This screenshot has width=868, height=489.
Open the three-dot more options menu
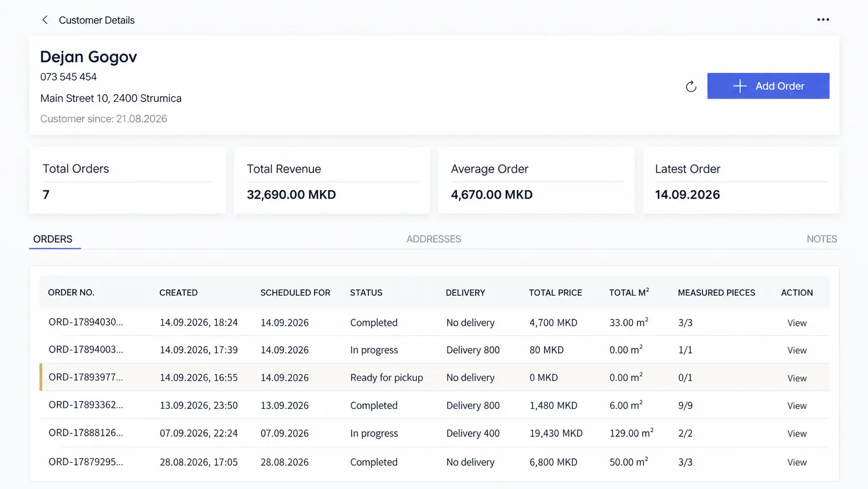[823, 20]
